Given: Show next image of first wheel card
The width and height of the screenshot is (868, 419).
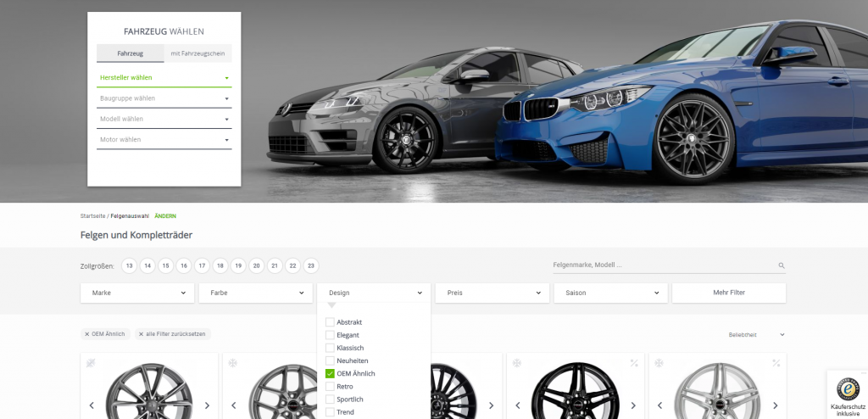Looking at the screenshot, I should click(207, 405).
